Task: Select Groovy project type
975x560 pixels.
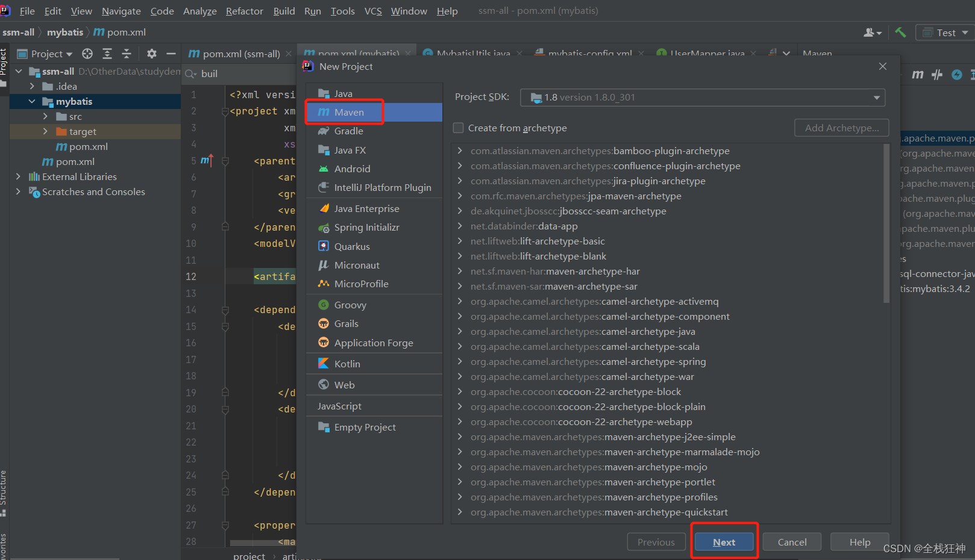Action: point(374,305)
